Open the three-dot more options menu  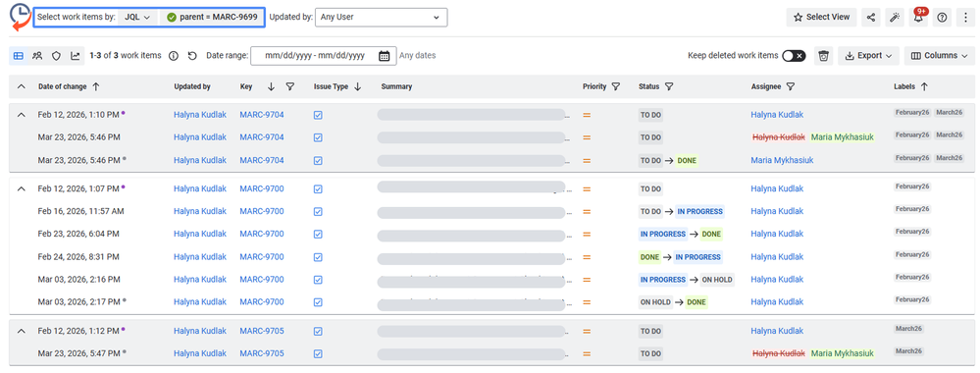[965, 18]
